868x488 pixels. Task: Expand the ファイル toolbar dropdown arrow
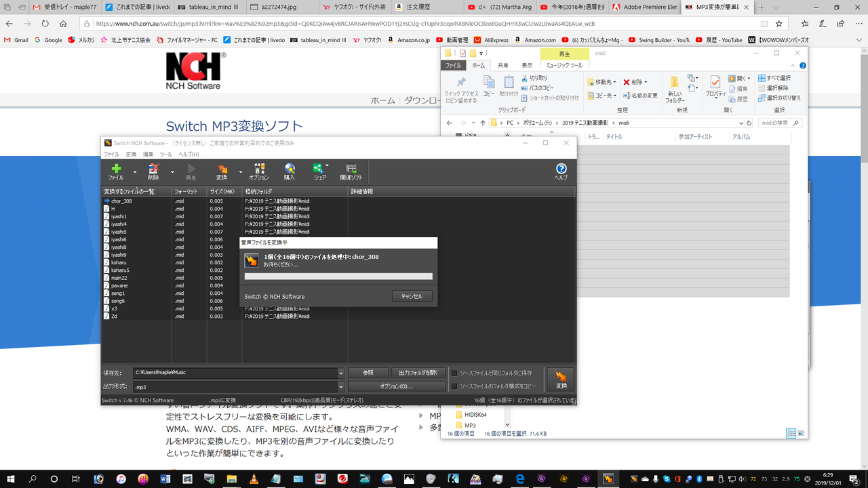point(134,172)
